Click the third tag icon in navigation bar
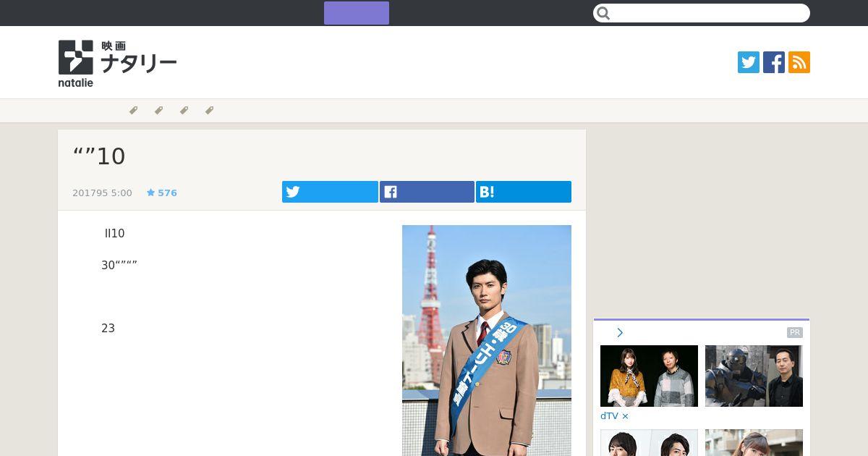868x456 pixels. pos(184,111)
